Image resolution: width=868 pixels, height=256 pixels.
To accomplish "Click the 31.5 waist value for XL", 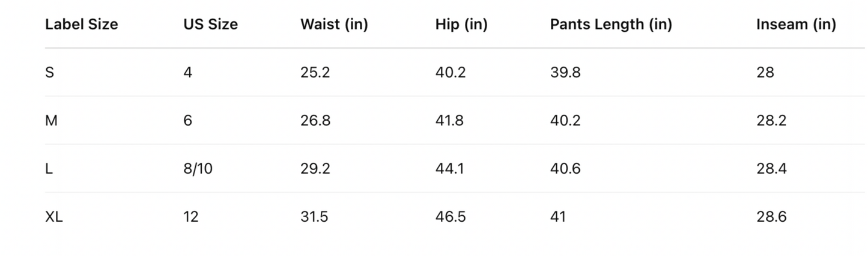I will [314, 217].
